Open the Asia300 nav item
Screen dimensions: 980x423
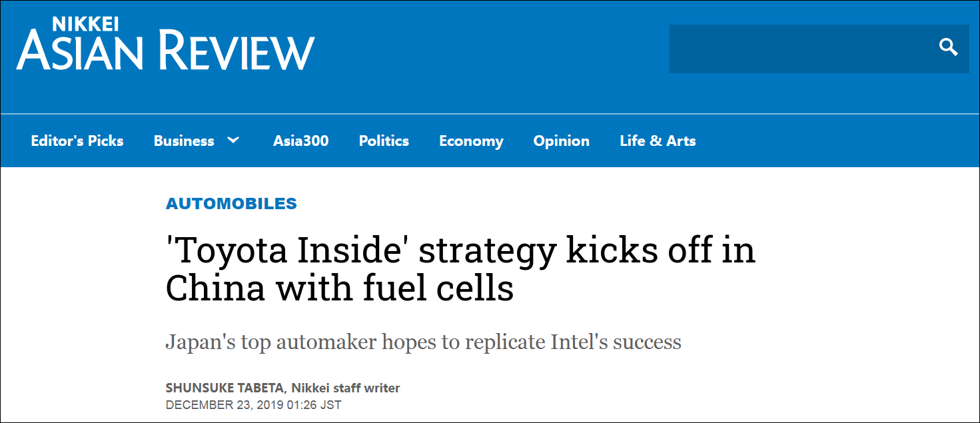point(300,141)
